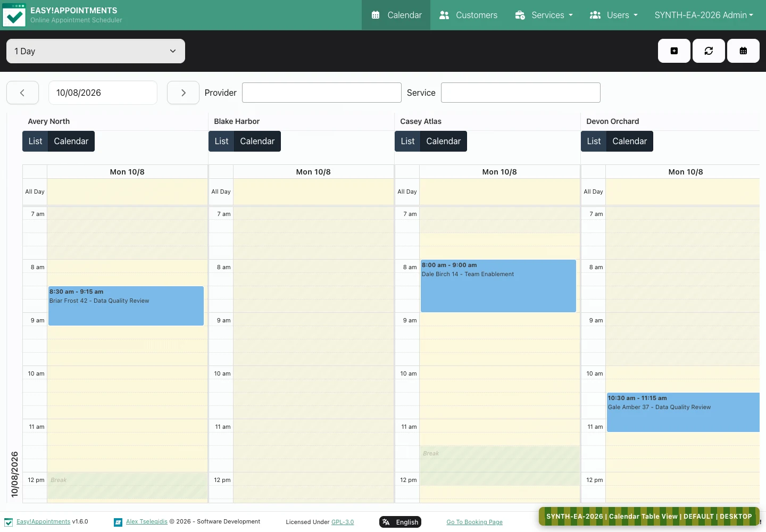Screen dimensions: 766x532
Task: Open the Calendar page in the navbar
Action: (x=396, y=15)
